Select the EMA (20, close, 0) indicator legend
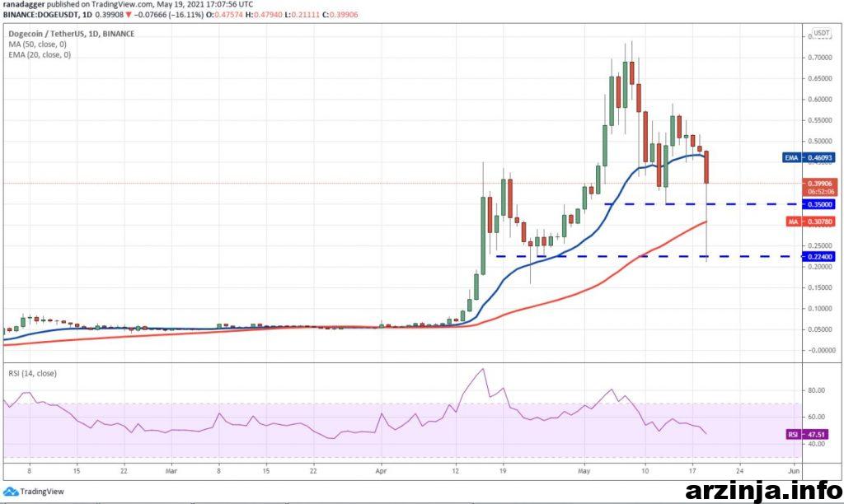Viewport: 844px width, 504px height. 40,55
